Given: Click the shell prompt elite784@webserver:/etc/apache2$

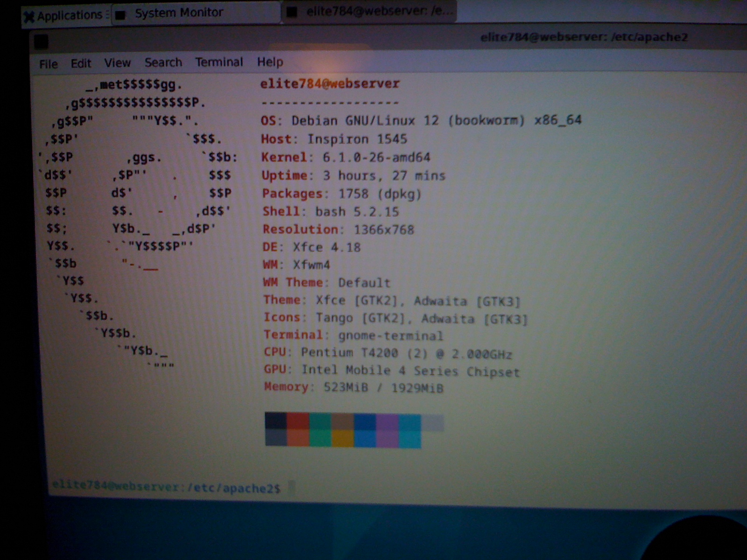Looking at the screenshot, I should click(166, 487).
